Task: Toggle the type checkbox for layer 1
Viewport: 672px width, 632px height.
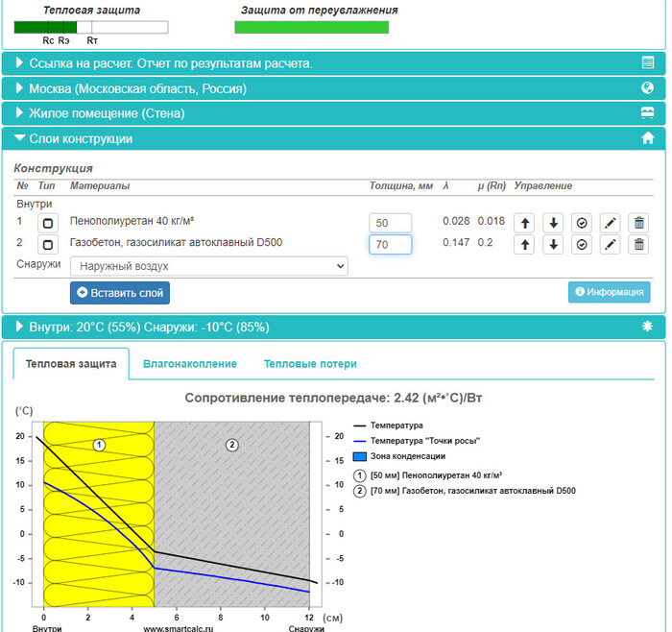Action: pyautogui.click(x=47, y=222)
